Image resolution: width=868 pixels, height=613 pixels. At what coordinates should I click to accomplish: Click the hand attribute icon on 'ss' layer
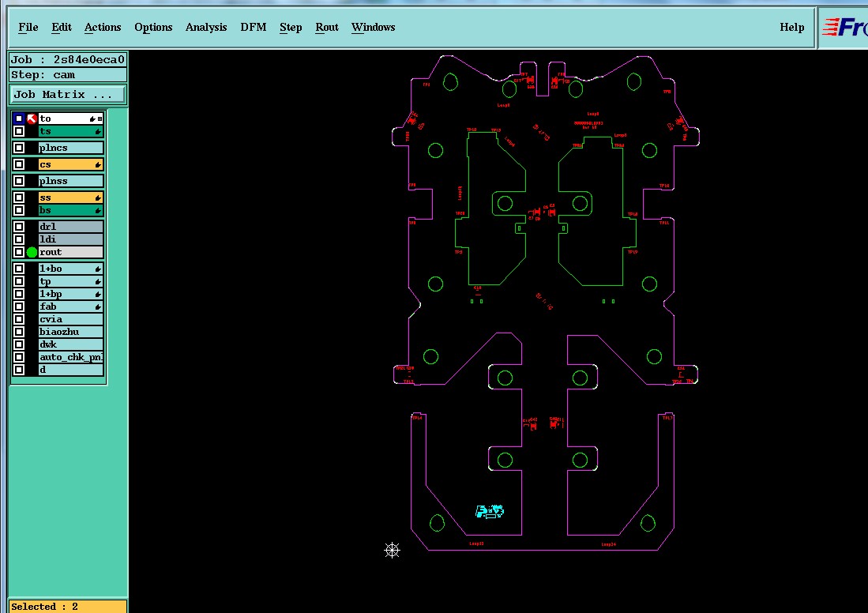(97, 197)
